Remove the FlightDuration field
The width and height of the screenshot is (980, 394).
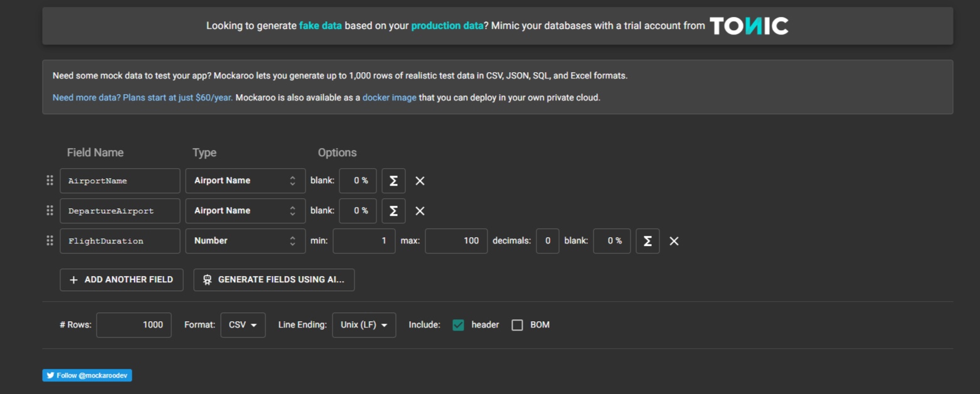[674, 241]
